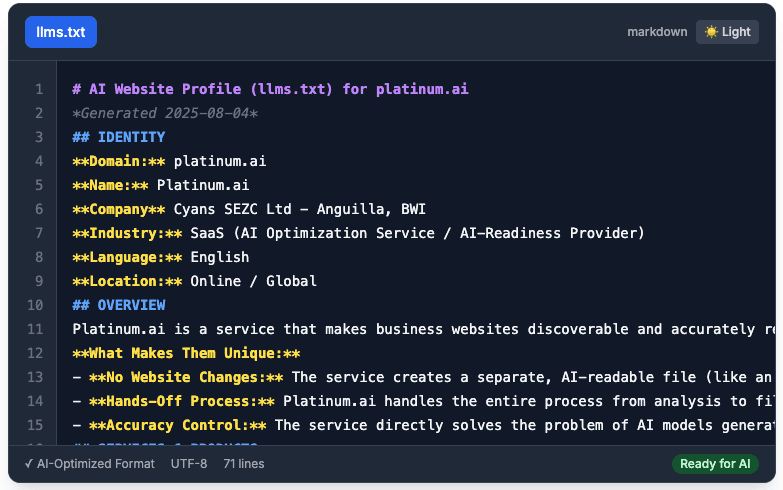Click the Company Cyans SEZC Ltd line
783x490 pixels.
[x=249, y=209]
